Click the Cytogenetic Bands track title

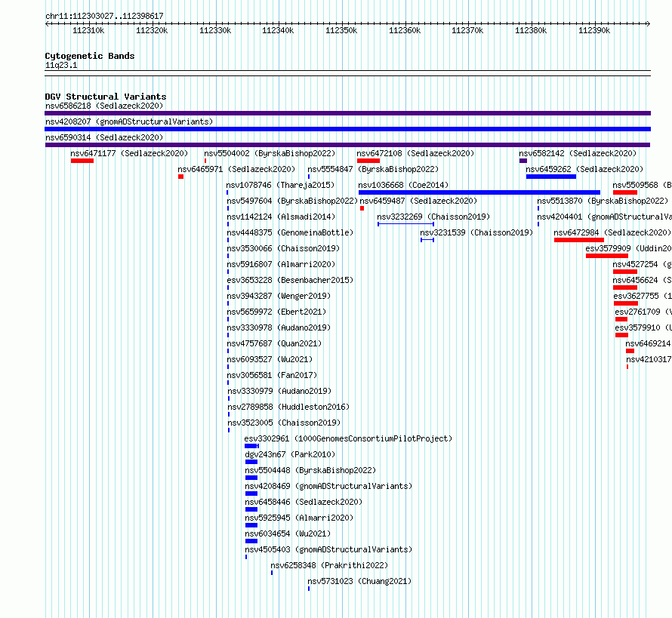point(90,56)
